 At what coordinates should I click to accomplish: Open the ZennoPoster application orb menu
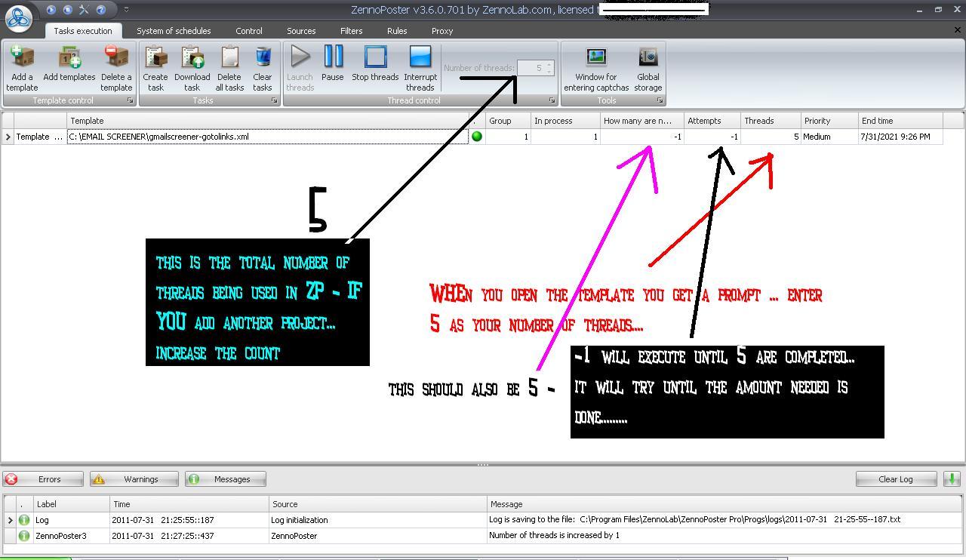pyautogui.click(x=19, y=17)
